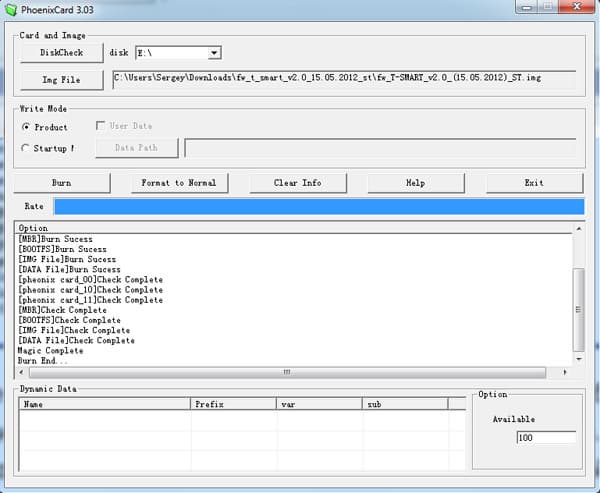
Task: Click the Available value field showing 100
Action: pos(546,437)
